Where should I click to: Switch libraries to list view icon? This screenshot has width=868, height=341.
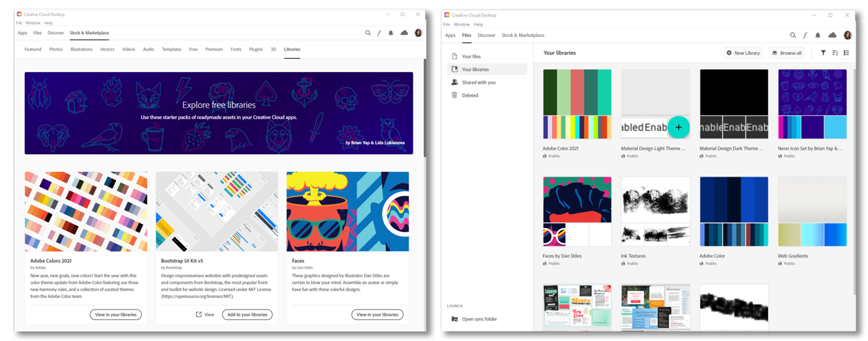846,53
